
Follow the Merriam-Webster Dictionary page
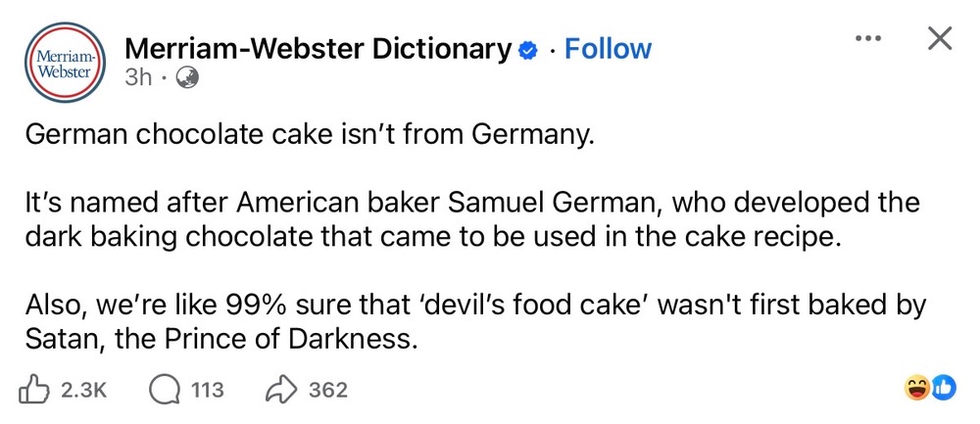608,49
